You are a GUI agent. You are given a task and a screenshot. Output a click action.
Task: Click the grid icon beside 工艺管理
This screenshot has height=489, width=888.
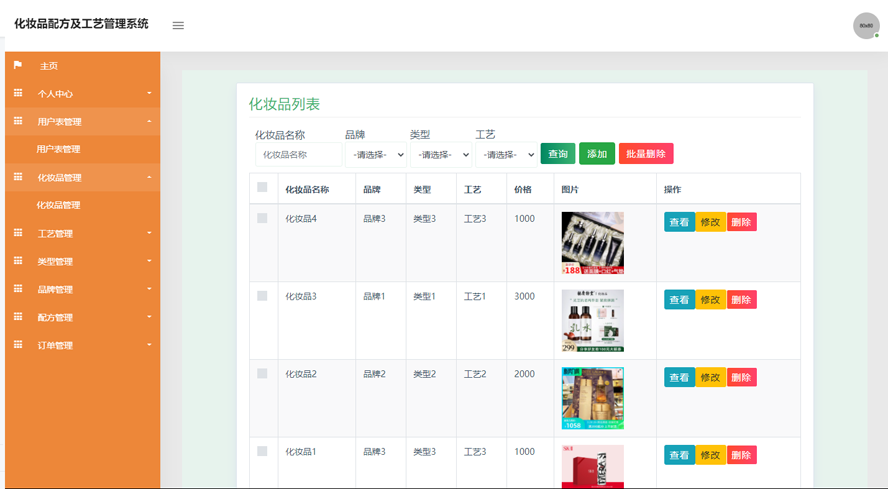click(x=18, y=233)
